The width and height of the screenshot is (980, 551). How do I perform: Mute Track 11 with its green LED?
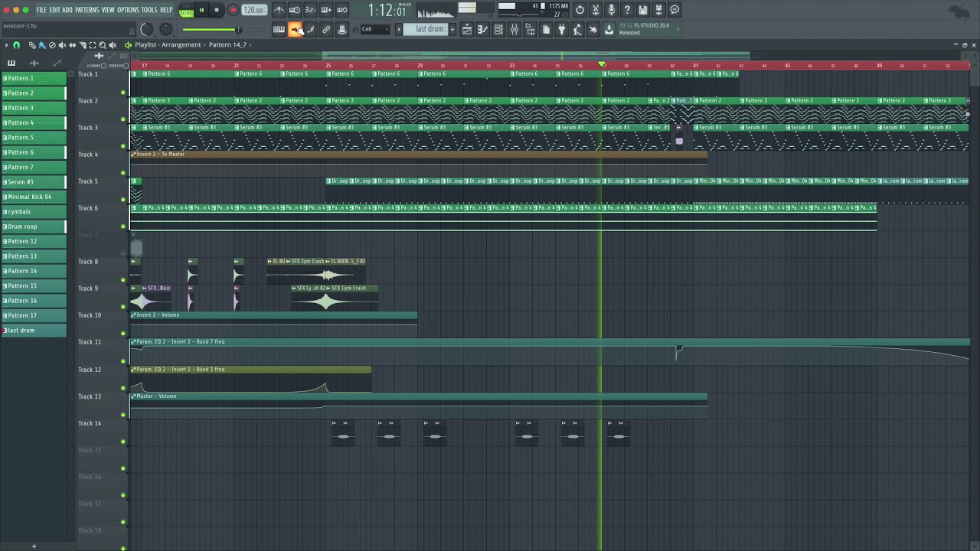click(x=122, y=360)
